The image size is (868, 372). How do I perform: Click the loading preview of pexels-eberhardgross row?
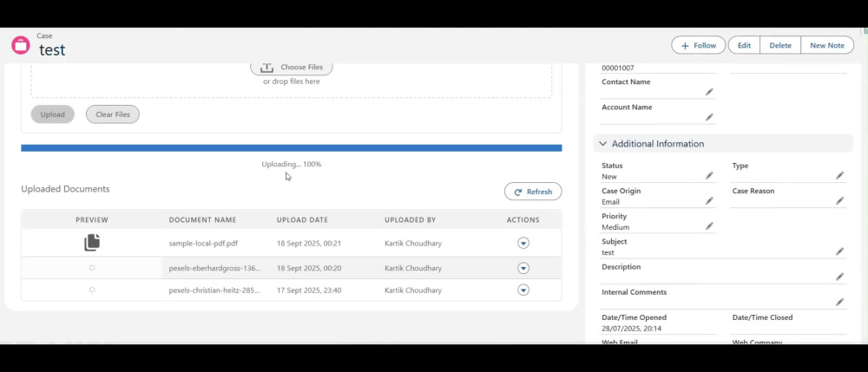(92, 268)
